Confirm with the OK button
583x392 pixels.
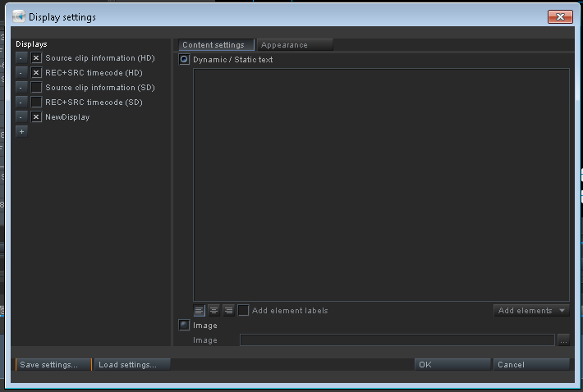click(x=452, y=365)
